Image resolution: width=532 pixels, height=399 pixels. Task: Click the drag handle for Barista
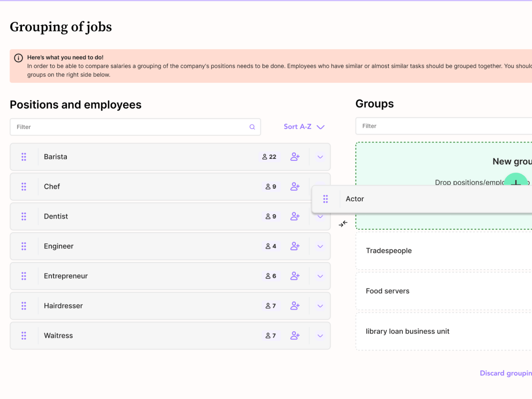pos(24,157)
